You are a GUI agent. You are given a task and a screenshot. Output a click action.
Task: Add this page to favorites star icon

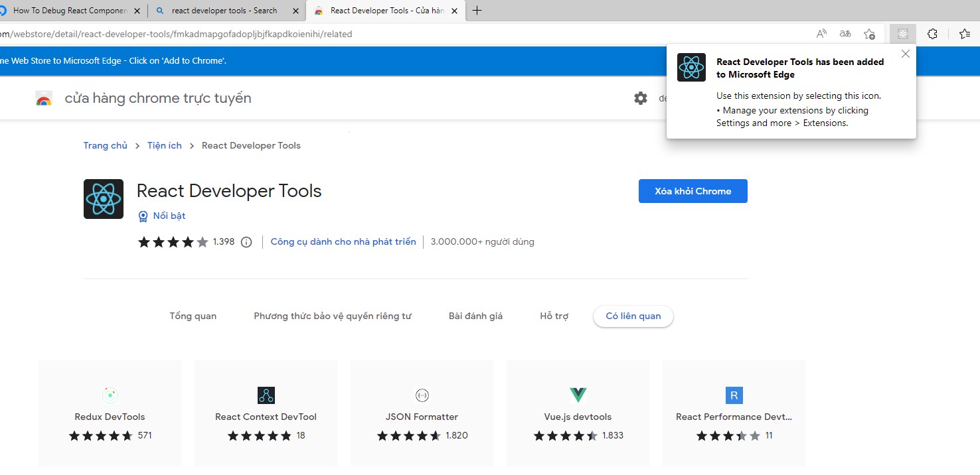click(869, 34)
